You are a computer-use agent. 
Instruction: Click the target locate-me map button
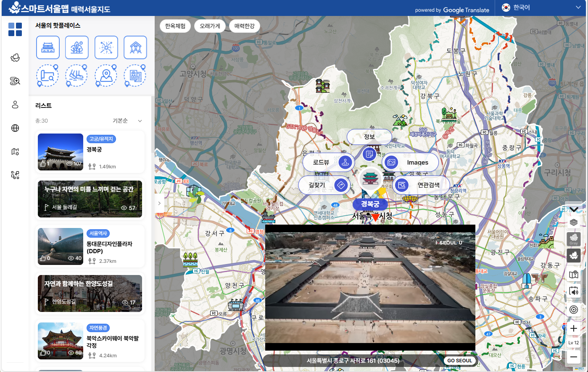pyautogui.click(x=574, y=310)
